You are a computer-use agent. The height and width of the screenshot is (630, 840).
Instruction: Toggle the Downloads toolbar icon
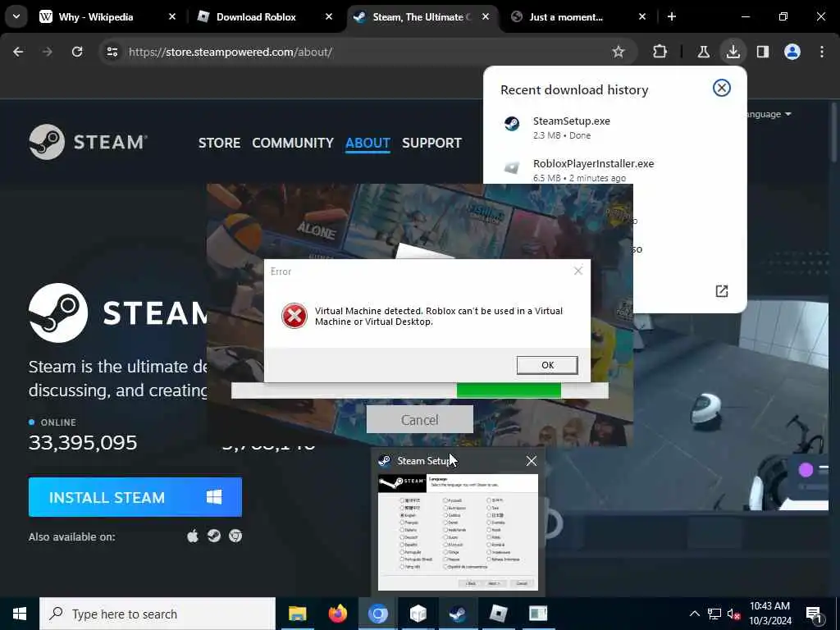pos(733,52)
